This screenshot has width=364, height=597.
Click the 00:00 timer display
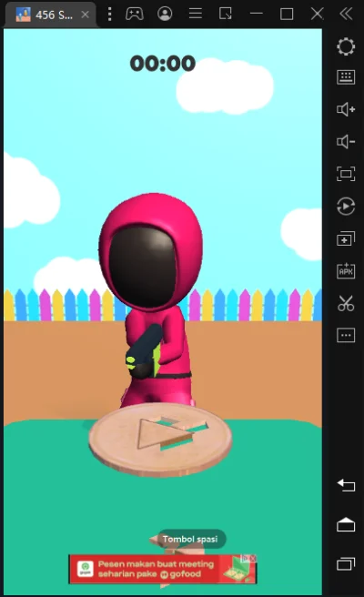[x=163, y=63]
